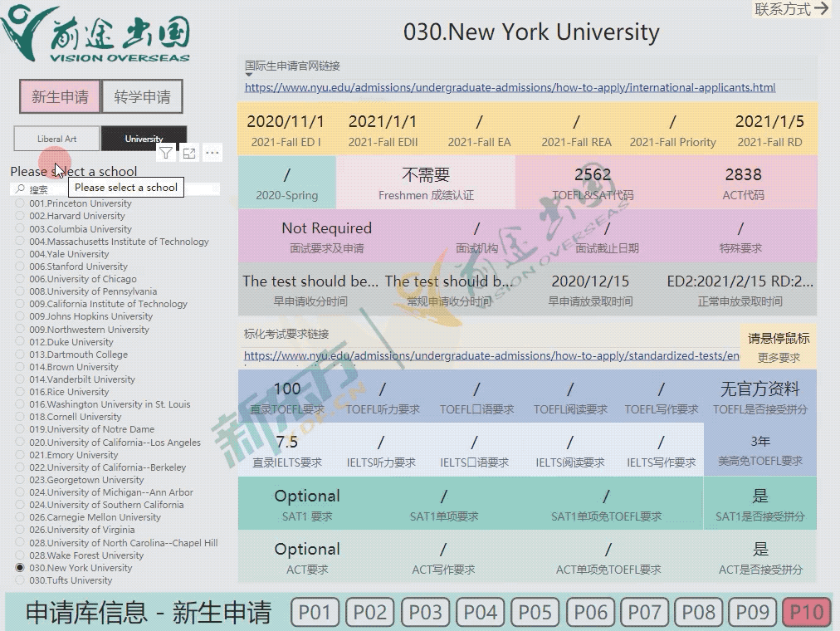The width and height of the screenshot is (840, 631).
Task: Open the standardized tests requirement link
Action: pos(491,356)
